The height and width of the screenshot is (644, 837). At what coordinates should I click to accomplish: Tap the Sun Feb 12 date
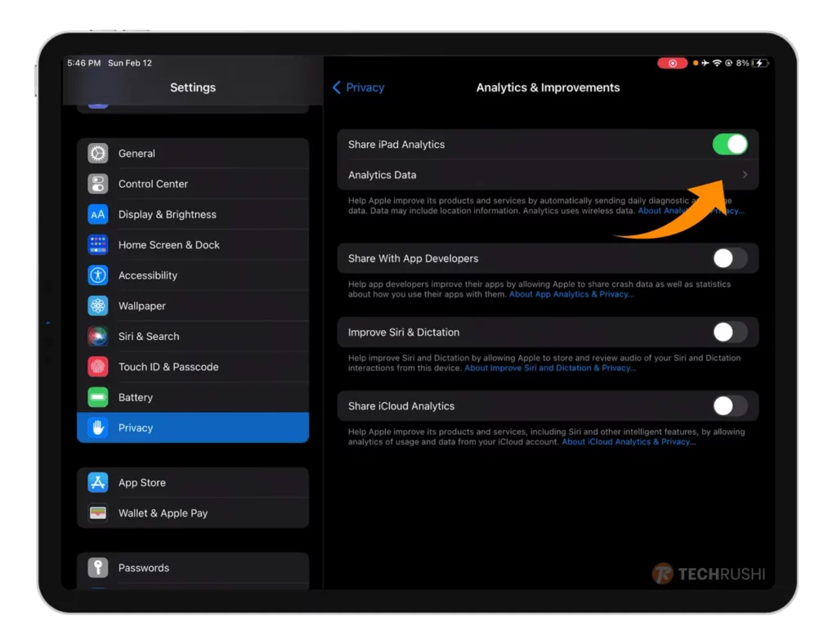(130, 63)
